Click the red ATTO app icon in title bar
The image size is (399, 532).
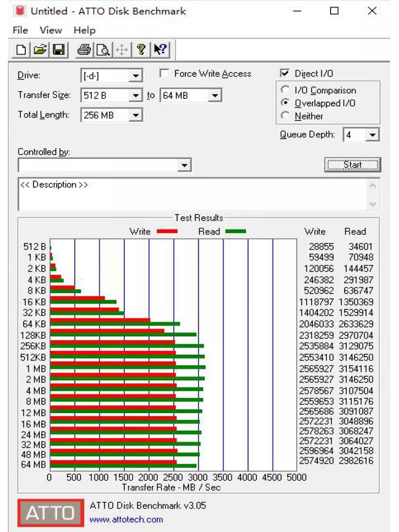pyautogui.click(x=20, y=11)
